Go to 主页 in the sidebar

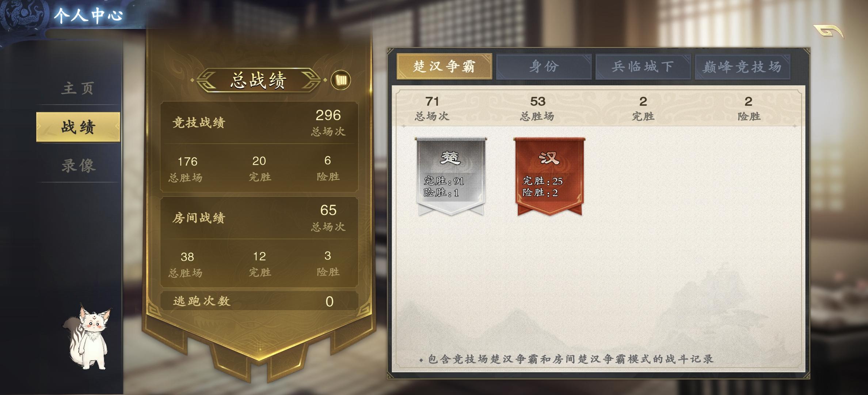[x=78, y=88]
